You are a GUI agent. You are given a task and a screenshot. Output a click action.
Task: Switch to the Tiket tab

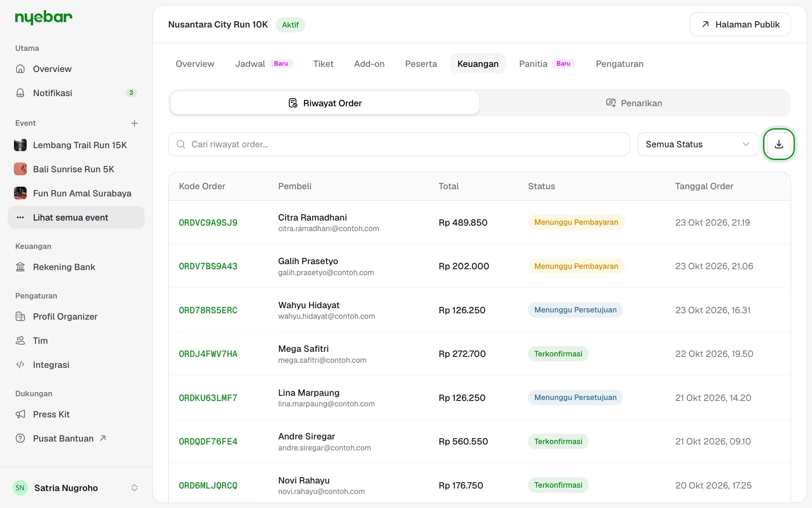pyautogui.click(x=323, y=64)
